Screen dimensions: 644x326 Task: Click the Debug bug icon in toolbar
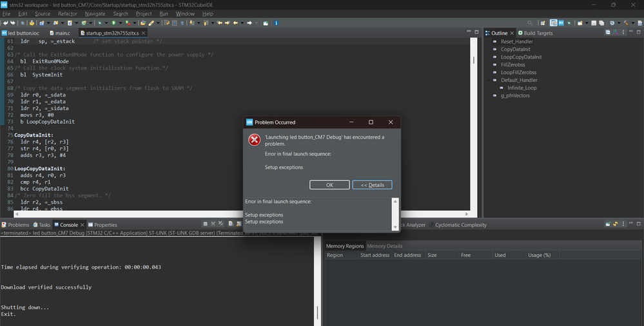(x=100, y=23)
